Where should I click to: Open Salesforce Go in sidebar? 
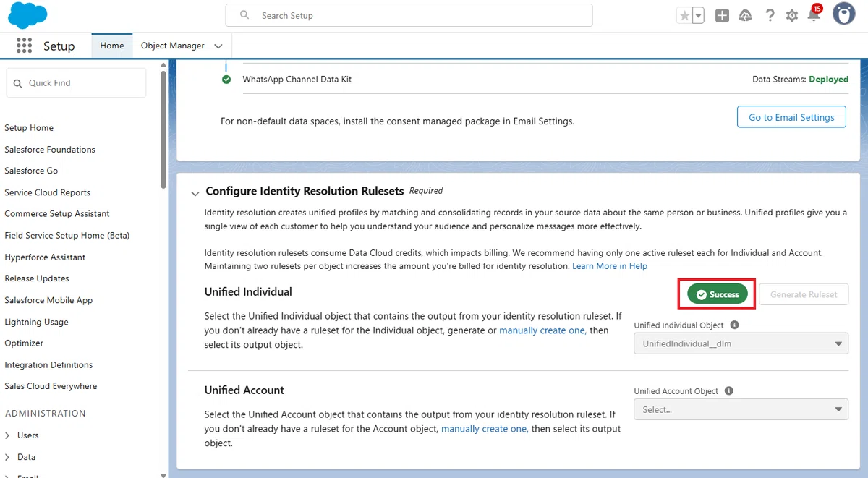click(x=31, y=171)
